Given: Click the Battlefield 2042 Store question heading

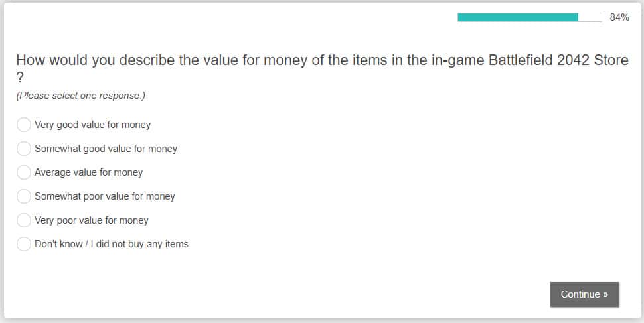Looking at the screenshot, I should pos(322,60).
